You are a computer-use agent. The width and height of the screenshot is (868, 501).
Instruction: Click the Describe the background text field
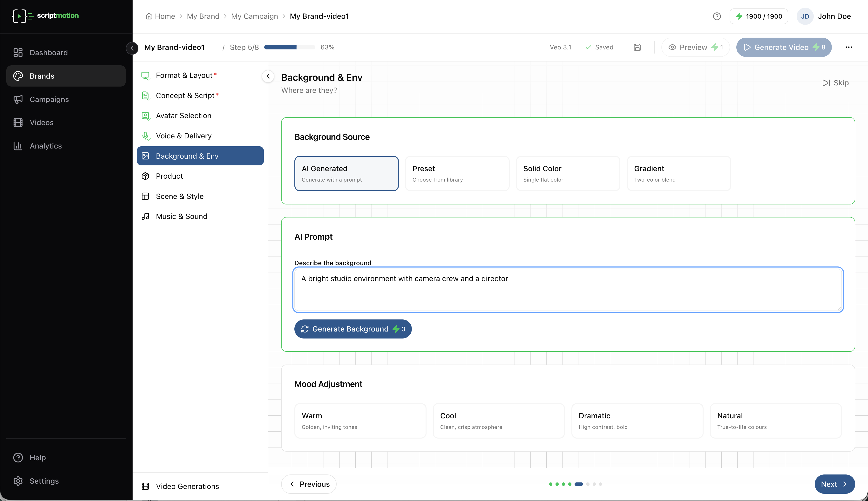[x=568, y=289]
